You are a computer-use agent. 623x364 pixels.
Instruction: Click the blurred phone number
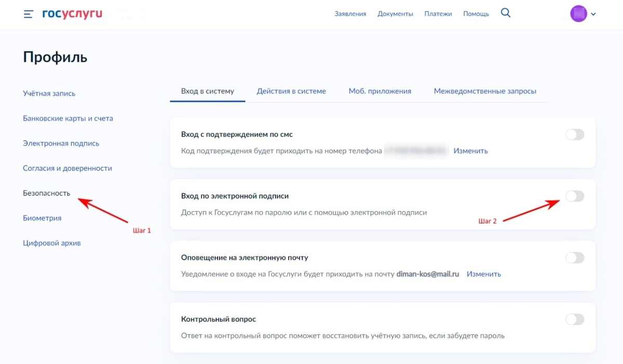[x=416, y=151]
